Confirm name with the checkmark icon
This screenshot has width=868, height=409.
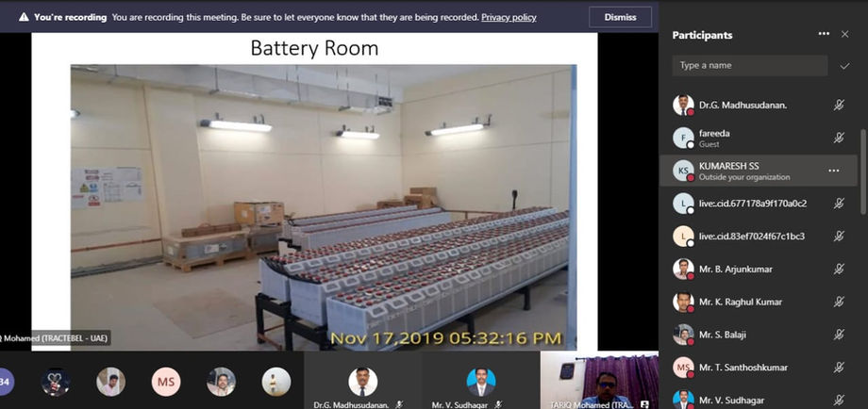pyautogui.click(x=844, y=66)
